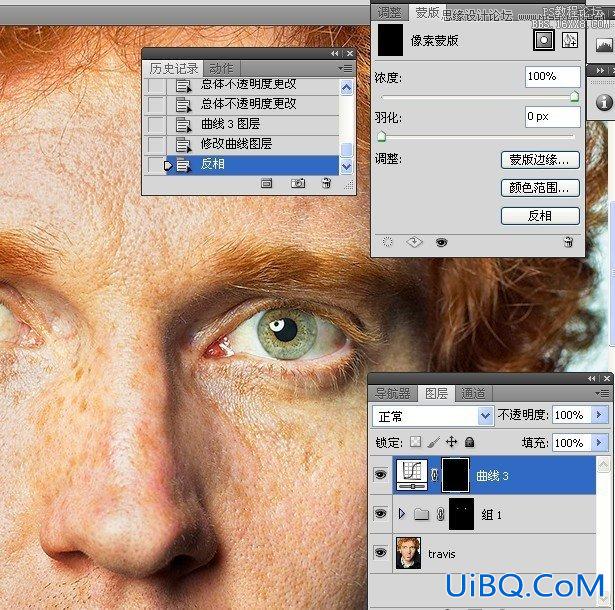Delete mask trash icon in Masks panel
The image size is (615, 610).
pyautogui.click(x=568, y=242)
